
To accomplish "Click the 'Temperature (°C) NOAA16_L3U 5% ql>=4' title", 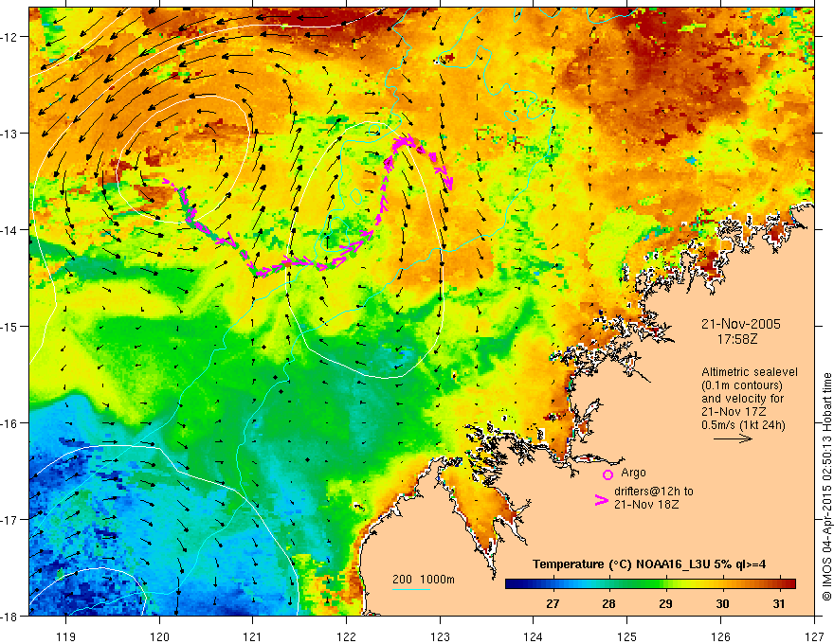I will coord(649,564).
